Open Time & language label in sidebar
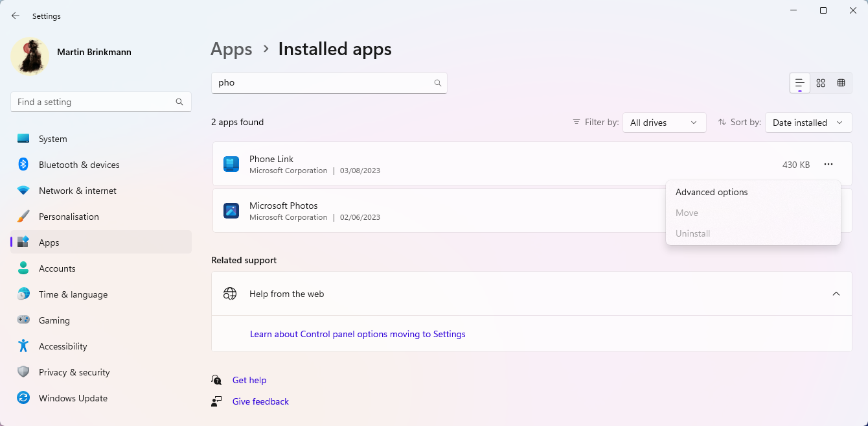The width and height of the screenshot is (868, 426). [73, 294]
